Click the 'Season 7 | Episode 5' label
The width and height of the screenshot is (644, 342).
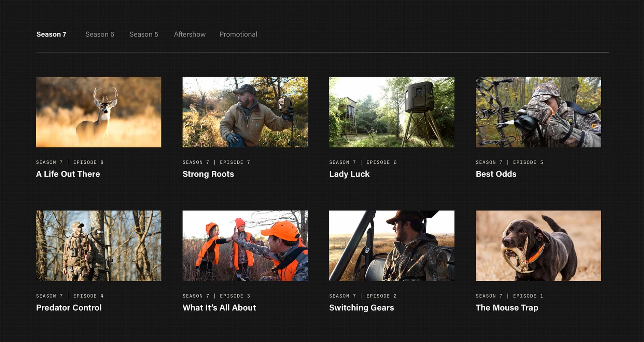(x=509, y=162)
